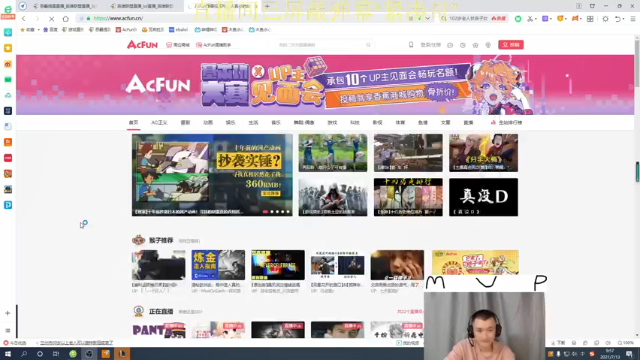The width and height of the screenshot is (640, 360).
Task: Open the scissors screenshot tool dropdown
Action: pos(531,19)
